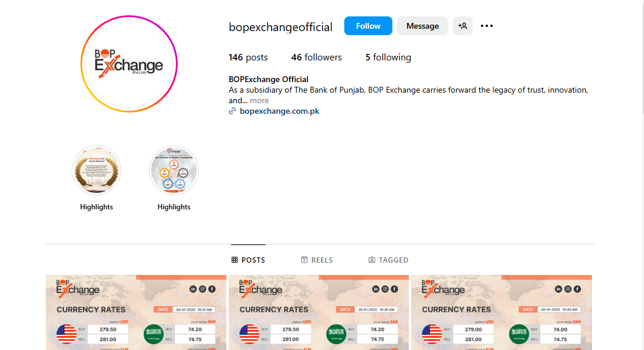Click the link icon beside bopexchange.com.pk

point(232,111)
